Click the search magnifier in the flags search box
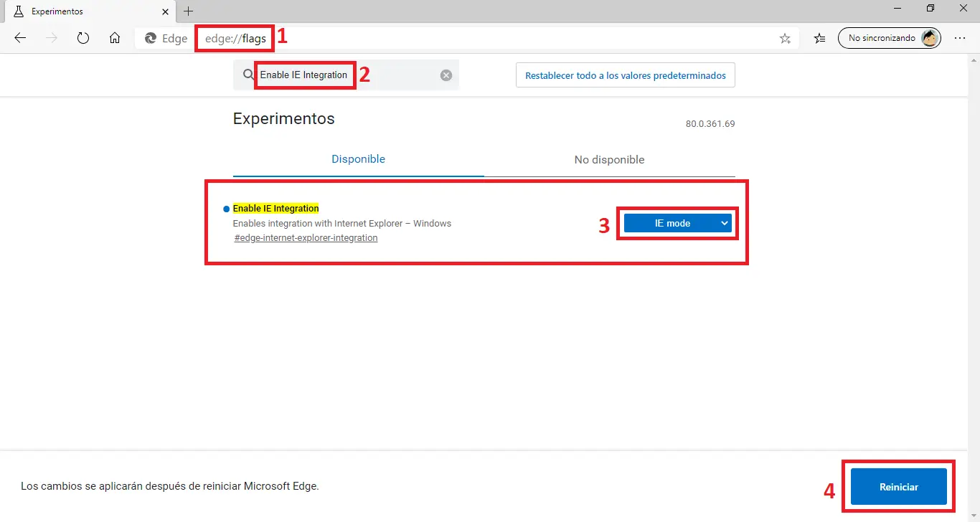980x522 pixels. point(248,75)
